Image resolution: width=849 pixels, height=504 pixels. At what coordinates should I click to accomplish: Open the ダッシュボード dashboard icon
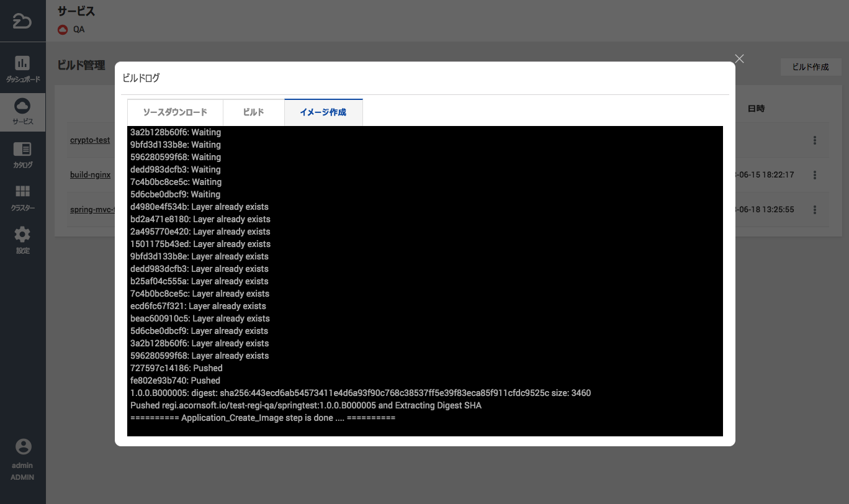point(22,63)
